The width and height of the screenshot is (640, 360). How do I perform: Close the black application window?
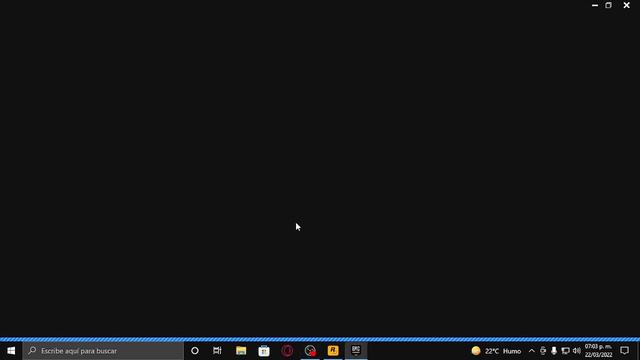(x=627, y=5)
